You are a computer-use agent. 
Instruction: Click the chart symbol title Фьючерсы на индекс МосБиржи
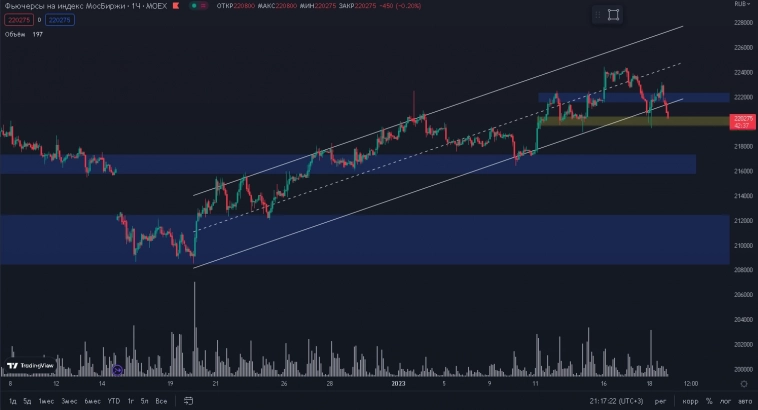point(65,6)
